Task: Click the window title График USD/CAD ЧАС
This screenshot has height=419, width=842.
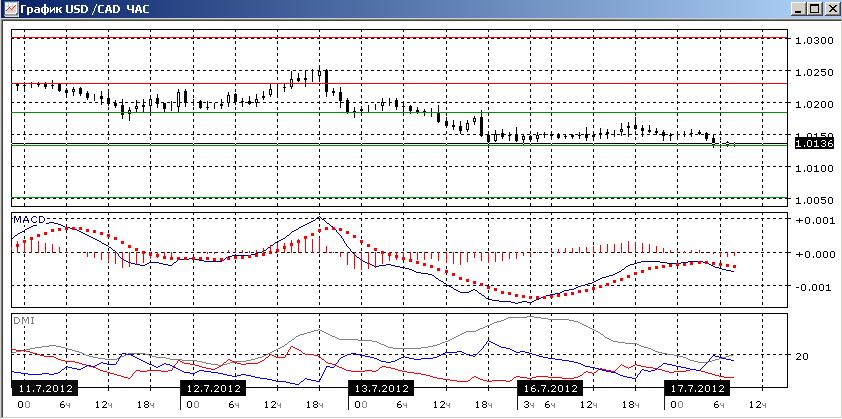Action: coord(85,9)
